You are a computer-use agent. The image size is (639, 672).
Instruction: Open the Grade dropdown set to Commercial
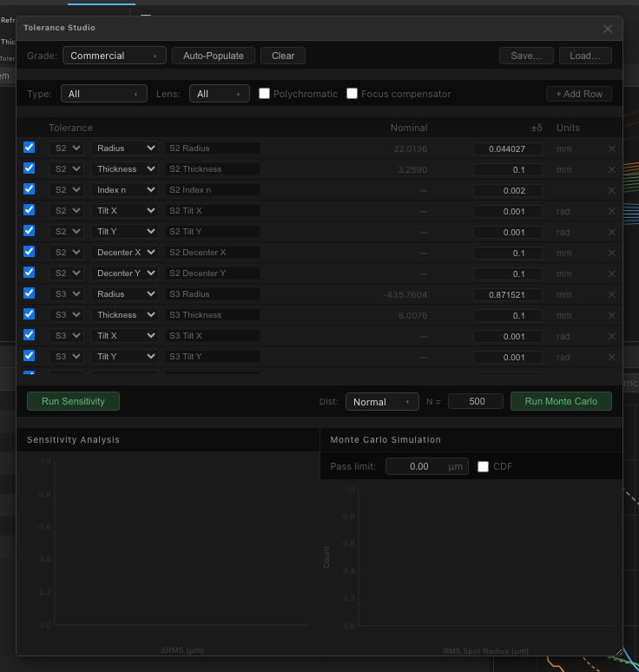114,56
